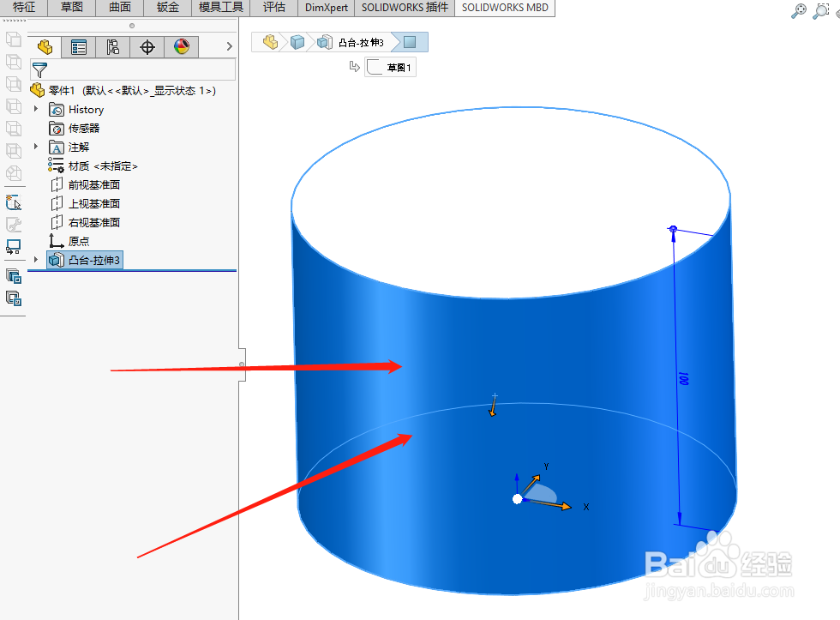Click the cylinder's white top face
The height and width of the screenshot is (620, 840).
coord(509,203)
